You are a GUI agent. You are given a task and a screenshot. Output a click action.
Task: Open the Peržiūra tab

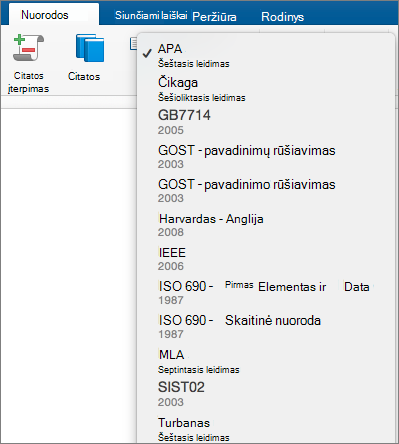coord(214,17)
